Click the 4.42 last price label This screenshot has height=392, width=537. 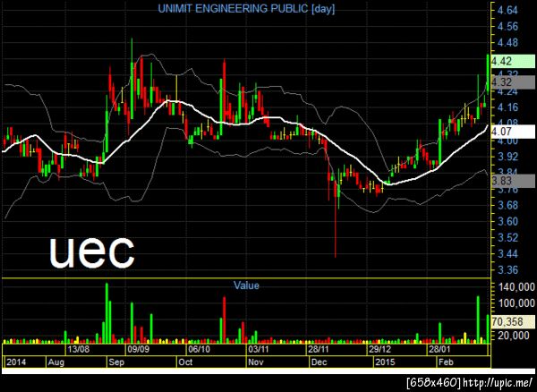click(513, 61)
